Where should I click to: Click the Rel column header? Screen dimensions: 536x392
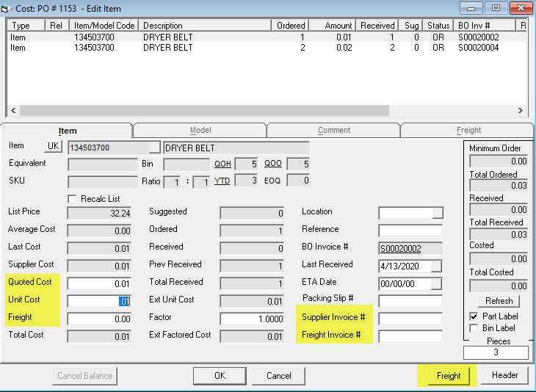click(x=57, y=26)
